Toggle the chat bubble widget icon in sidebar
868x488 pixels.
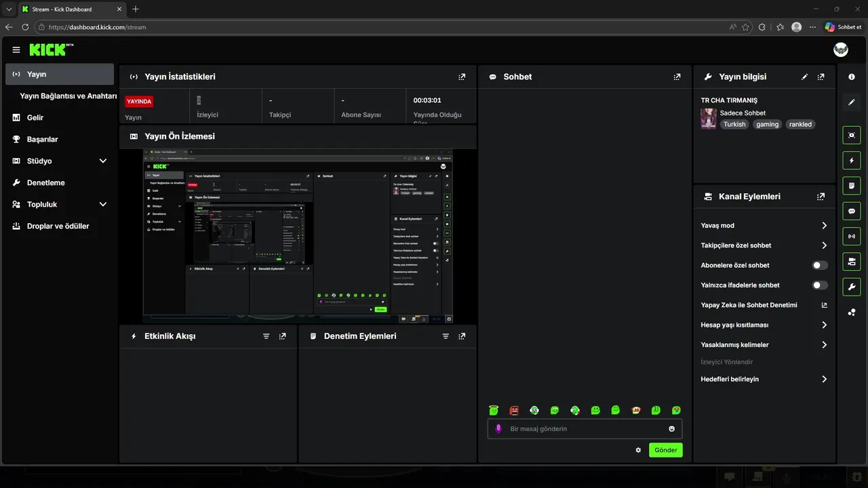852,211
